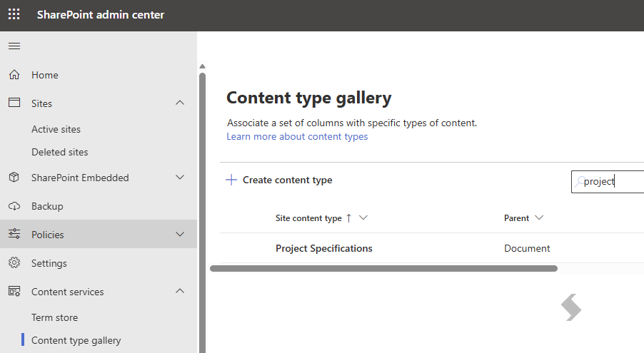The image size is (644, 353).
Task: Click the Document parent cell
Action: pos(527,248)
